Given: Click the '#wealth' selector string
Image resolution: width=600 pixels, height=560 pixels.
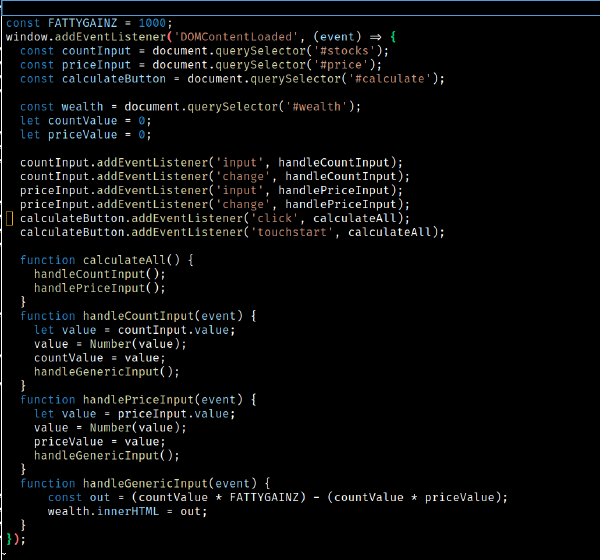Looking at the screenshot, I should tap(316, 106).
